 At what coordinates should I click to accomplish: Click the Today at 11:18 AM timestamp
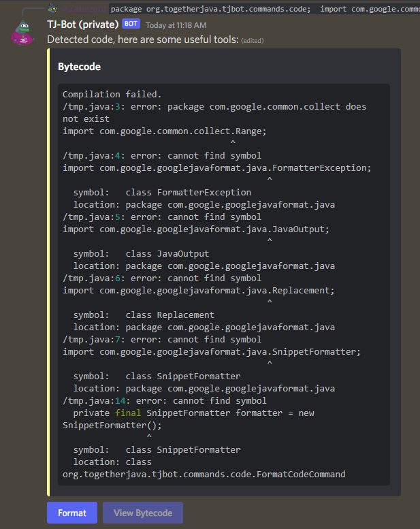click(176, 25)
